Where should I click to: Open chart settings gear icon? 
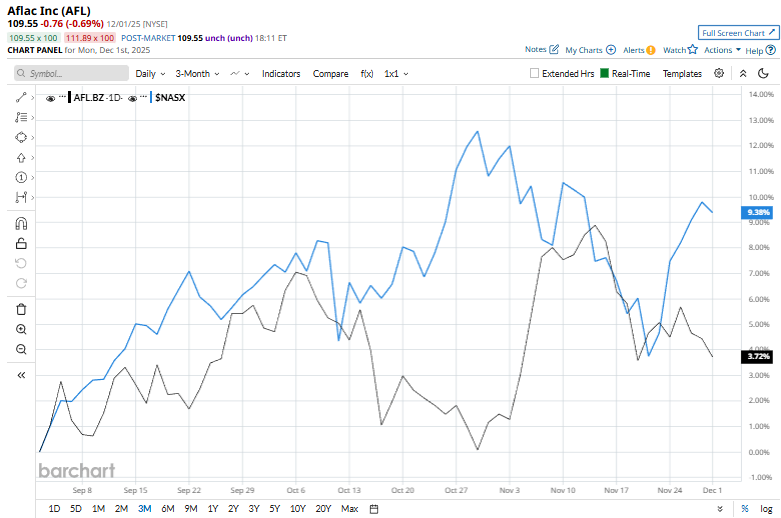719,73
